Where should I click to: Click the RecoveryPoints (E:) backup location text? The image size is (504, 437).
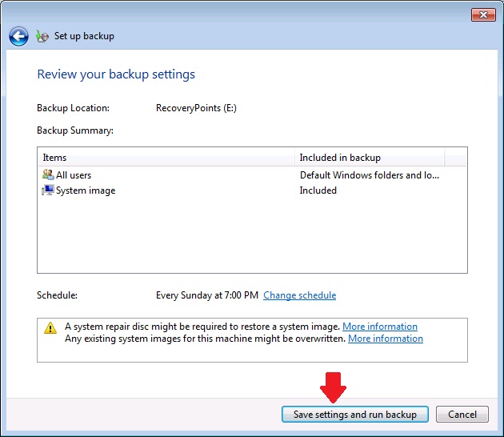pos(196,108)
